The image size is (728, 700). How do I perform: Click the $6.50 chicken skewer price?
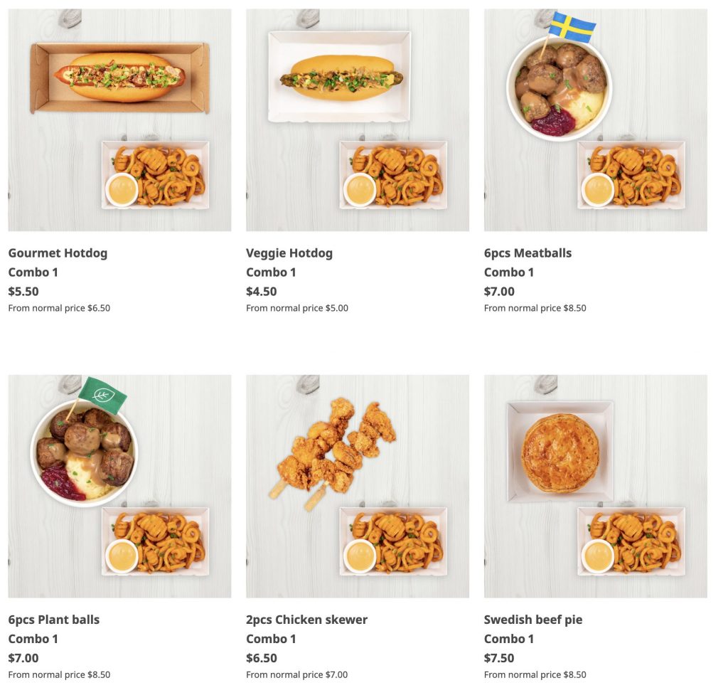pos(262,658)
